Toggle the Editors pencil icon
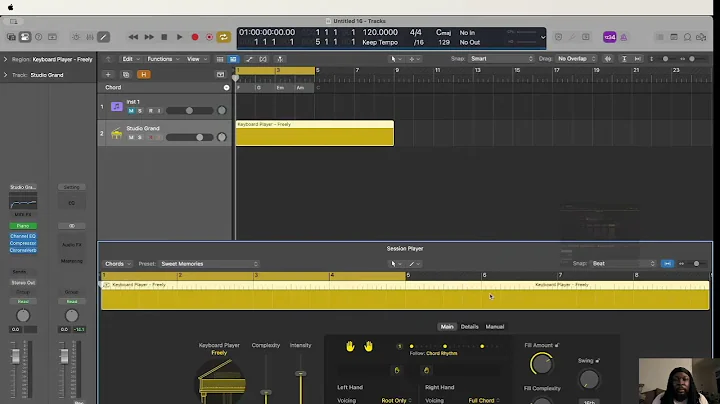 [104, 37]
